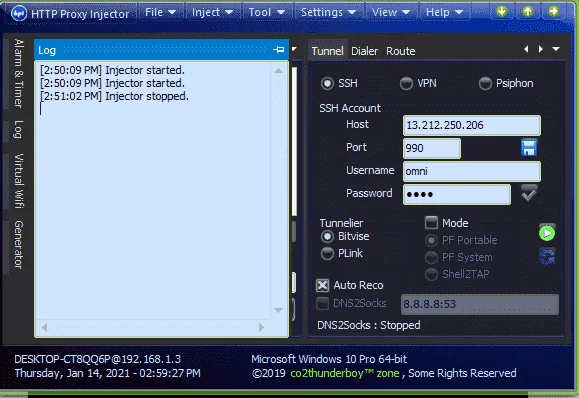Toggle the DNS2Socks checkbox
The width and height of the screenshot is (579, 398).
[x=322, y=303]
